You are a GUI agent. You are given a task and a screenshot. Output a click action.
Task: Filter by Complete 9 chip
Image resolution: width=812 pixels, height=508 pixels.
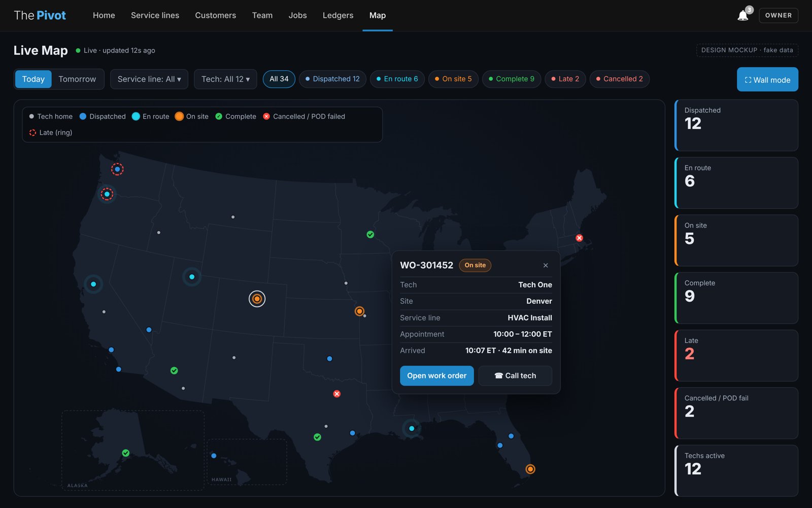(512, 79)
